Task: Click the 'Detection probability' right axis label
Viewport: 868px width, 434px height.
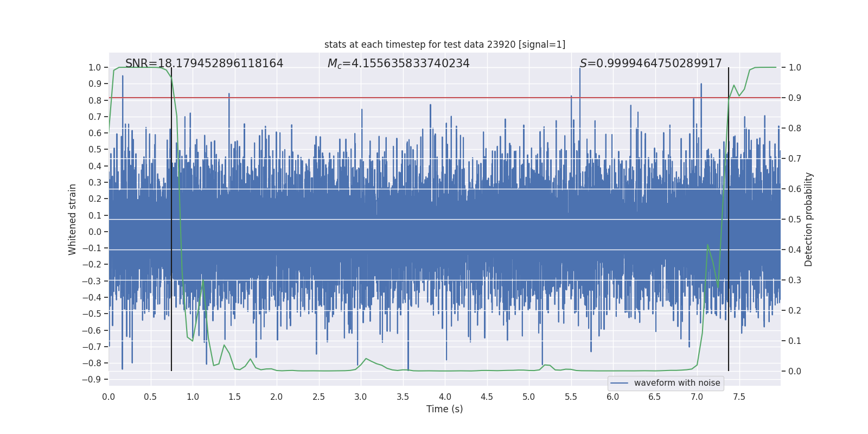Action: (809, 219)
